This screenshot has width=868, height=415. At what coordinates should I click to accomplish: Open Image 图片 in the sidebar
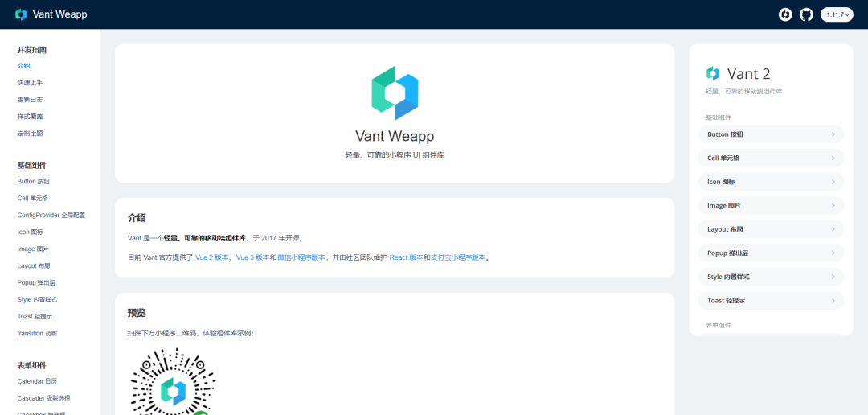click(33, 249)
